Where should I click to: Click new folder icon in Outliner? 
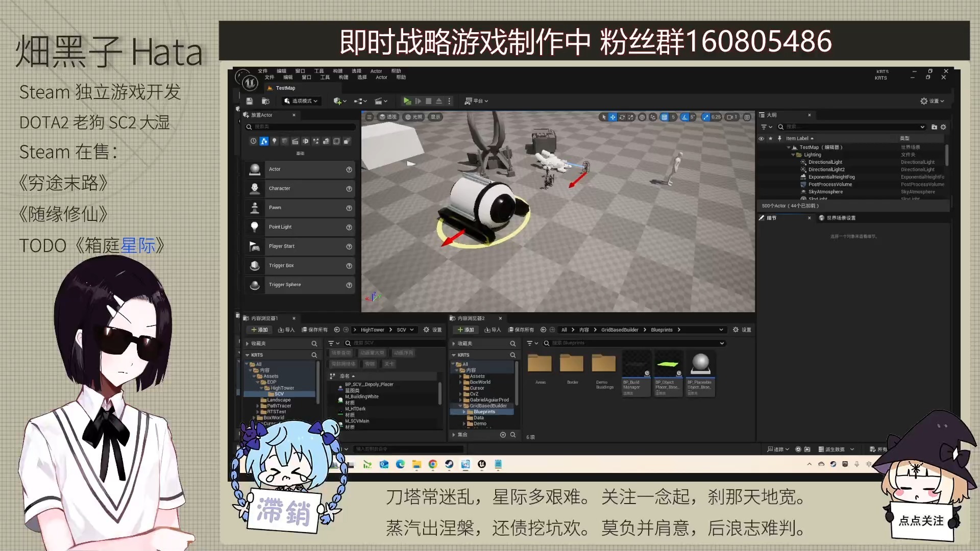934,127
